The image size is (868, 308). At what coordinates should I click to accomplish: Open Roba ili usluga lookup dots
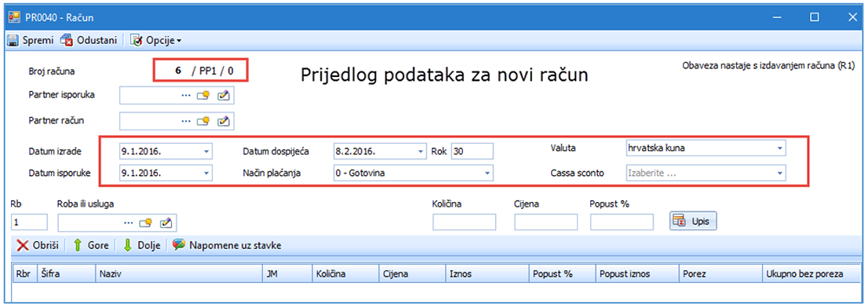tap(129, 222)
